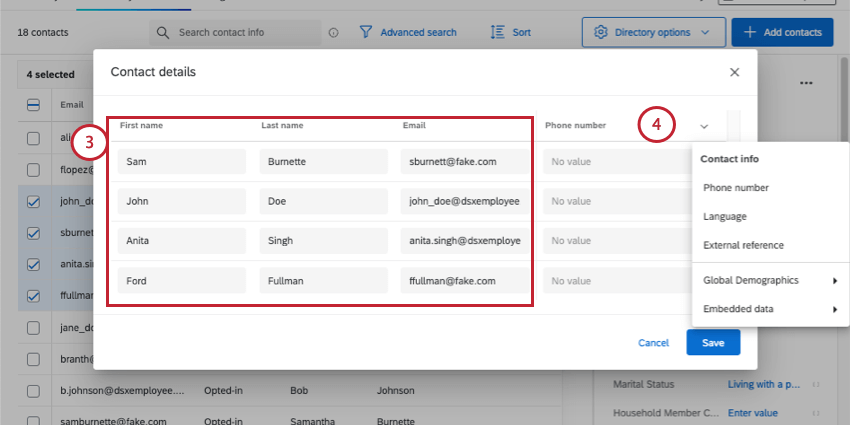Viewport: 850px width, 425px height.
Task: Uncheck the john_doe contact checkbox
Action: point(33,202)
